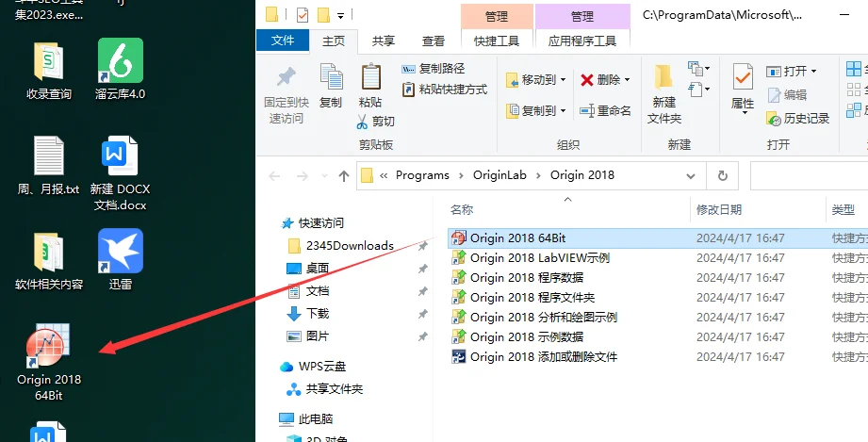Switch to the 共享 ribbon tab
The height and width of the screenshot is (442, 868).
click(x=384, y=41)
